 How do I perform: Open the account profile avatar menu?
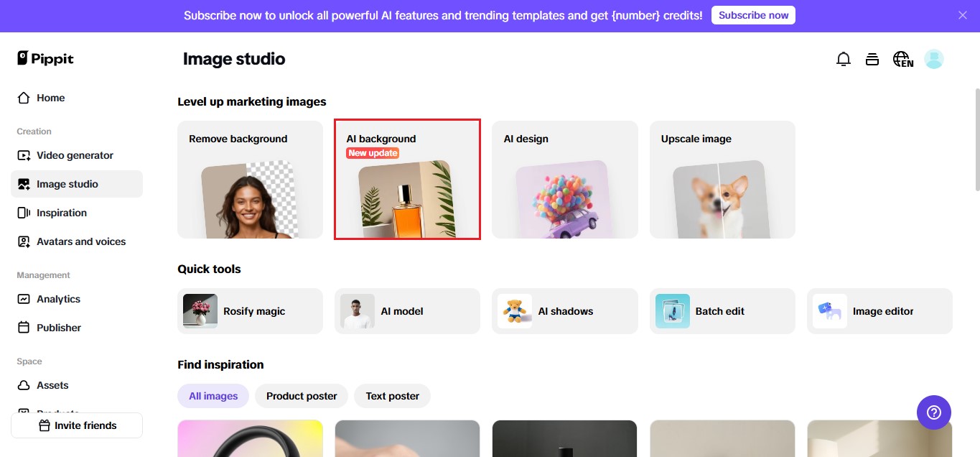coord(933,59)
